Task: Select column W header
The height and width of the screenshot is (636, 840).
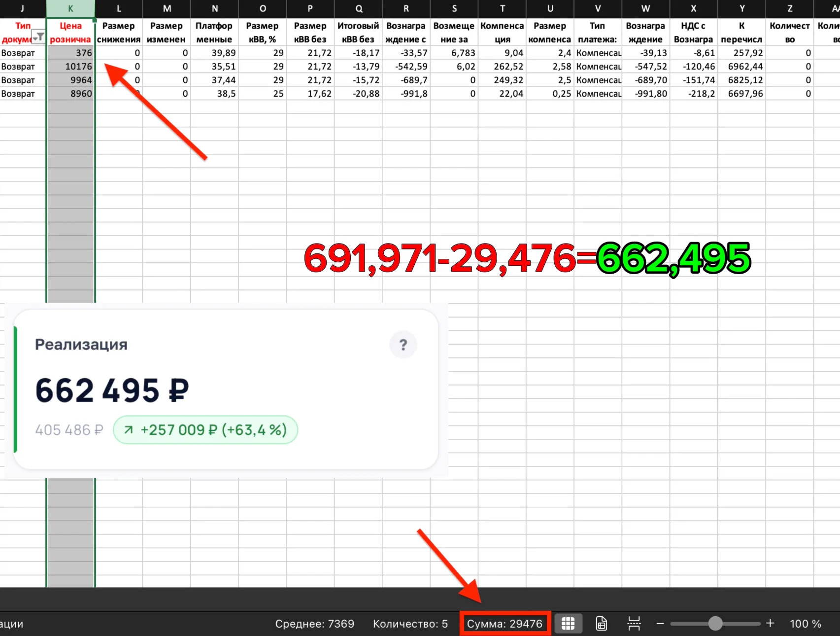Action: coord(645,8)
